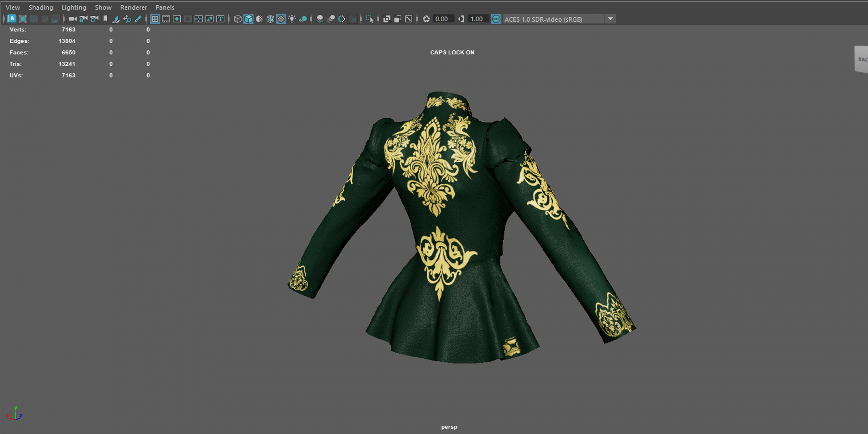Toggle Screen Space Ambient Occlusion icon

[320, 19]
